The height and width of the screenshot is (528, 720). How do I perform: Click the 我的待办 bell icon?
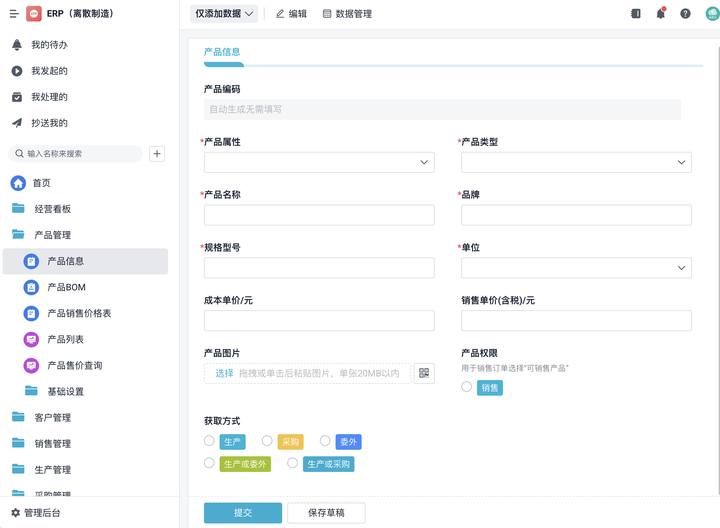click(17, 45)
